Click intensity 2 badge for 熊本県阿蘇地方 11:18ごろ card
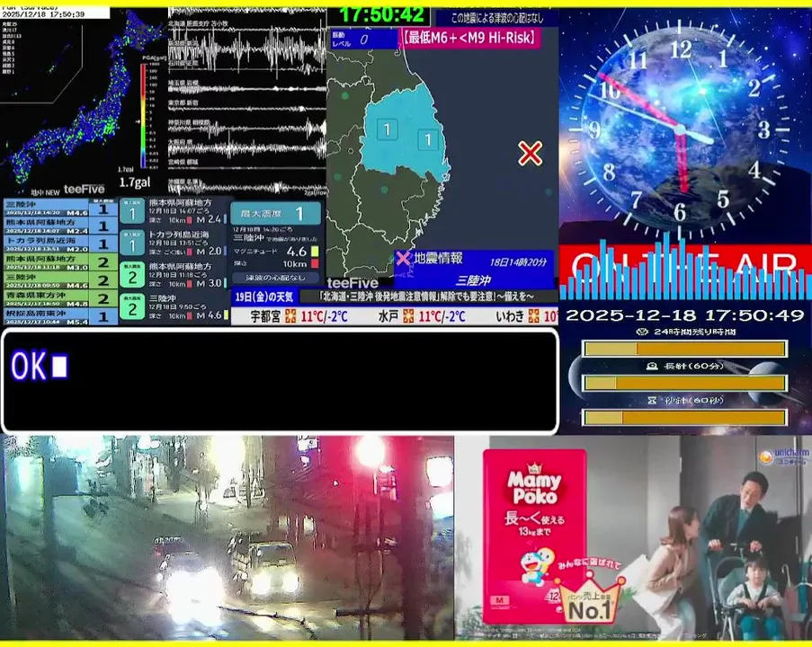Image resolution: width=812 pixels, height=647 pixels. 132,275
